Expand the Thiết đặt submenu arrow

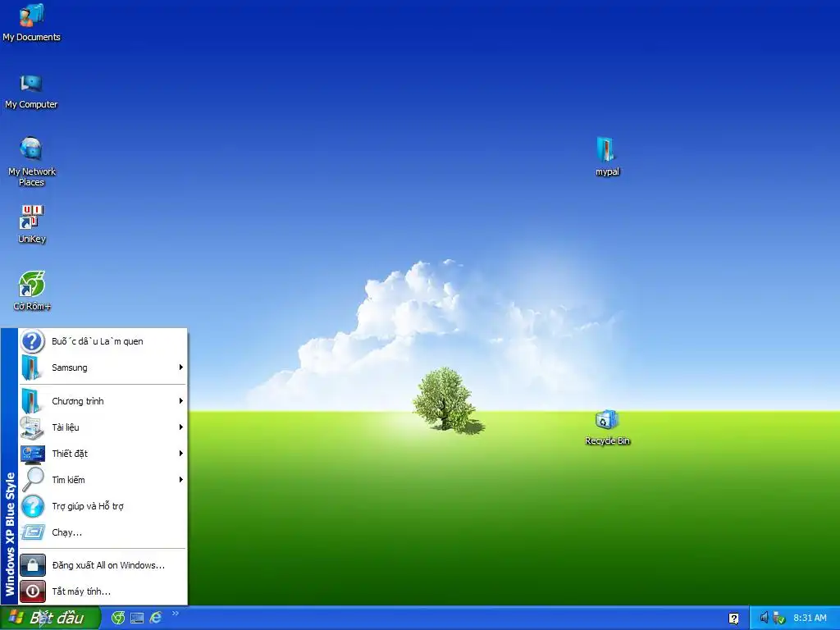pyautogui.click(x=181, y=453)
